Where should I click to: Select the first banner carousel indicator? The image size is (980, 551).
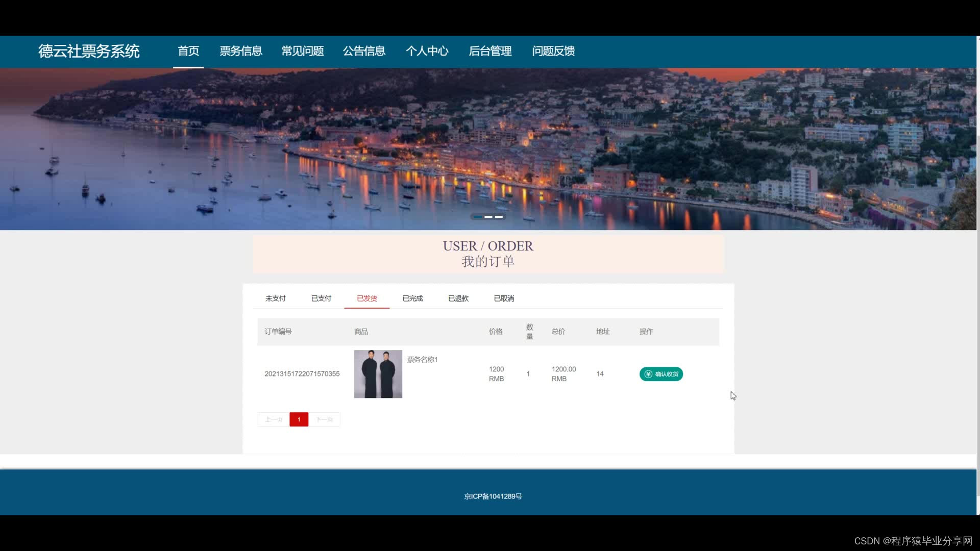477,217
